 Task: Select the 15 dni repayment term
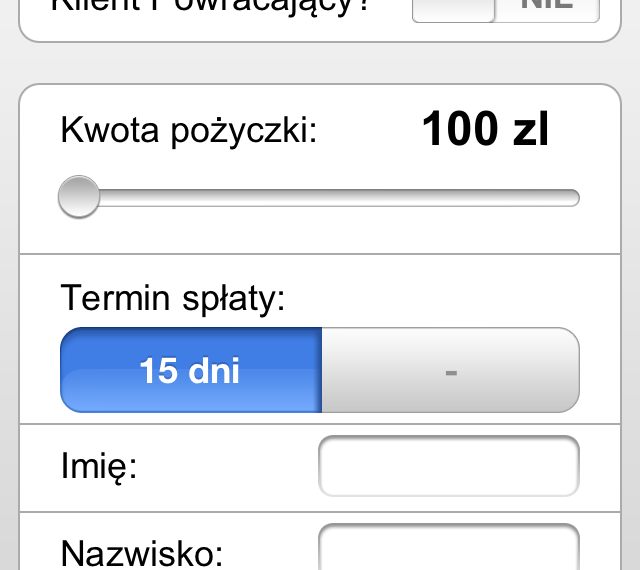pos(191,370)
